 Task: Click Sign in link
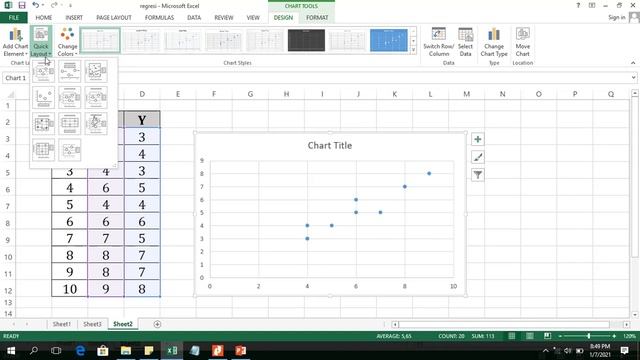(x=616, y=17)
